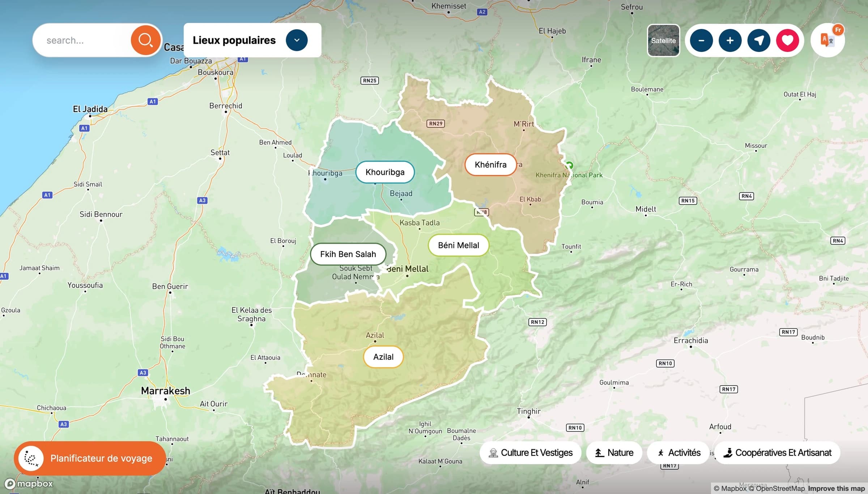The image size is (868, 494).
Task: Click the Ifrane town label
Action: 591,60
